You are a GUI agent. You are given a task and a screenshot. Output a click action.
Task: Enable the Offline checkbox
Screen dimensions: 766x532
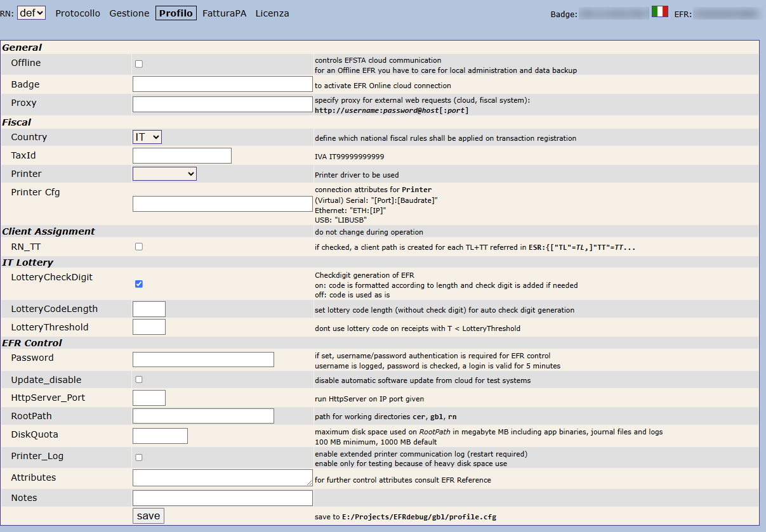139,64
